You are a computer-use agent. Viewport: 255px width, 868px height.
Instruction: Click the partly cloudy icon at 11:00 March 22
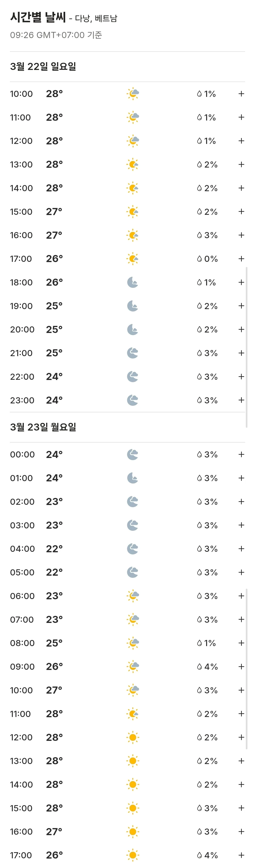(x=133, y=117)
